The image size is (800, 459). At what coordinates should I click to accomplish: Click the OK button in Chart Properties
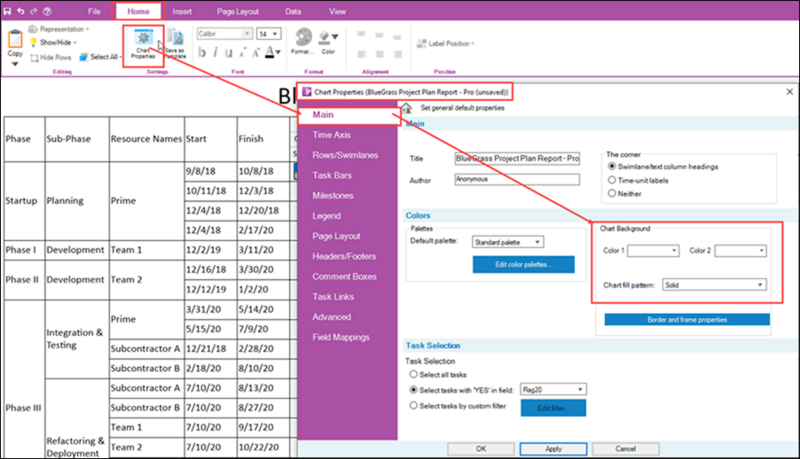pyautogui.click(x=481, y=449)
